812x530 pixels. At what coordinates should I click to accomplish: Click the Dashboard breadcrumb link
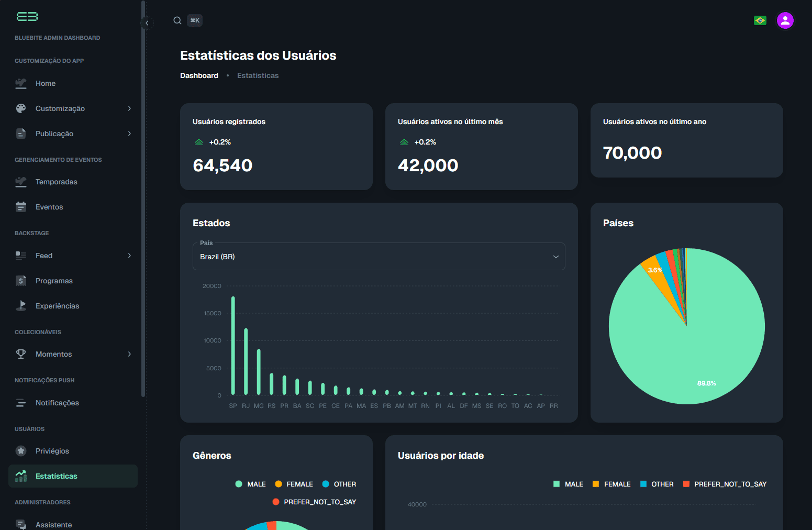point(199,75)
